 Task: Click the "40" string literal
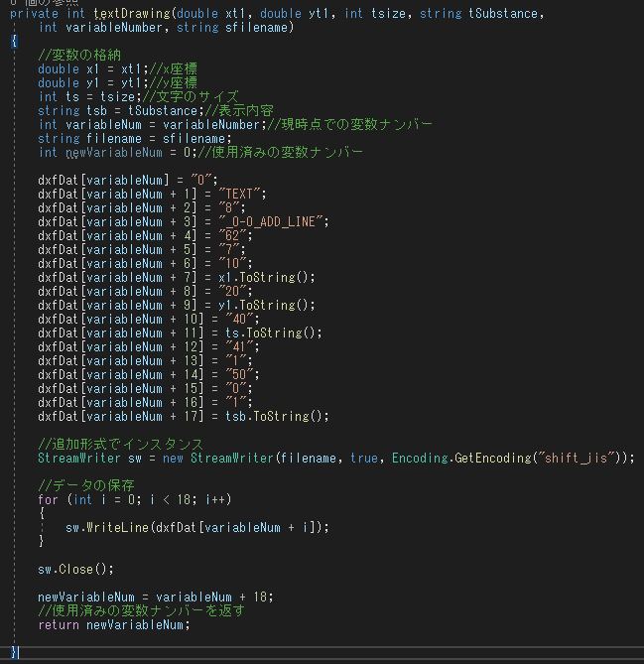coord(240,320)
